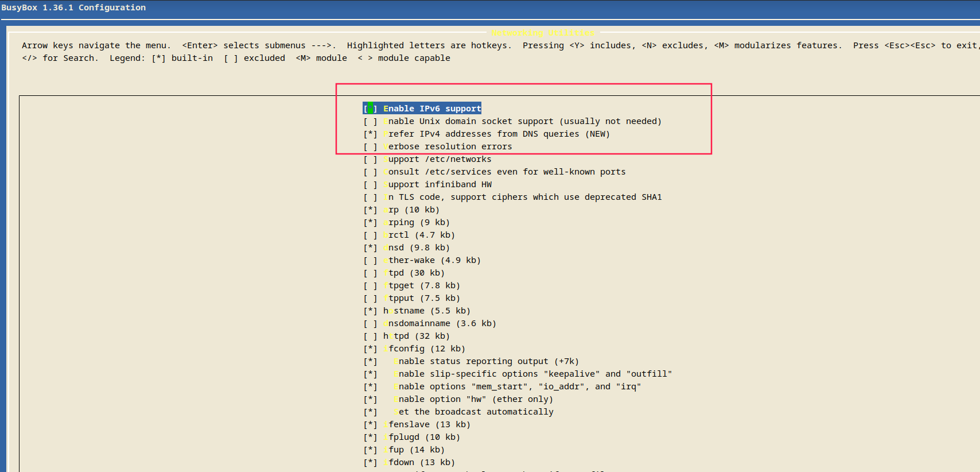Enable Verbose resolution errors option
Viewport: 980px width, 472px height.
(x=438, y=146)
